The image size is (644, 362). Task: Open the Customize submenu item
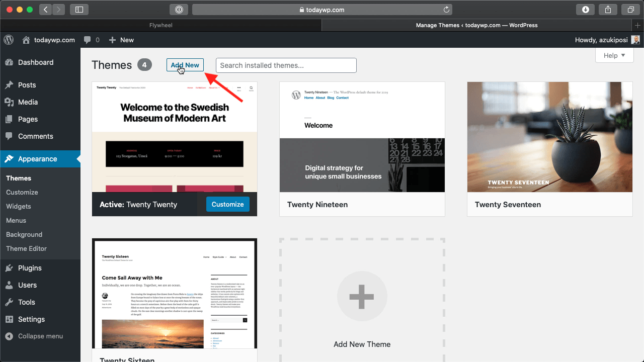point(22,192)
